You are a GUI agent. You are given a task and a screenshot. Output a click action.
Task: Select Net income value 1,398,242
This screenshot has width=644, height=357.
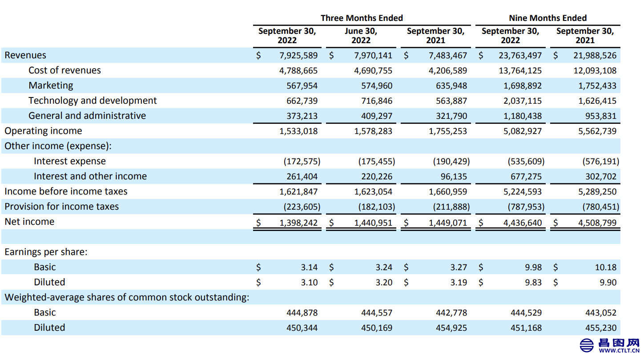coord(299,223)
